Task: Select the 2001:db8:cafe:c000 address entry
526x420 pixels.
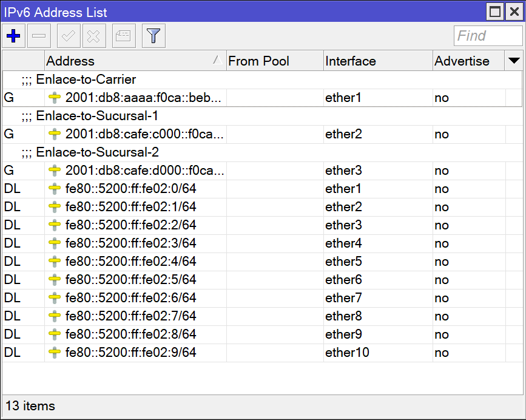Action: (x=144, y=134)
